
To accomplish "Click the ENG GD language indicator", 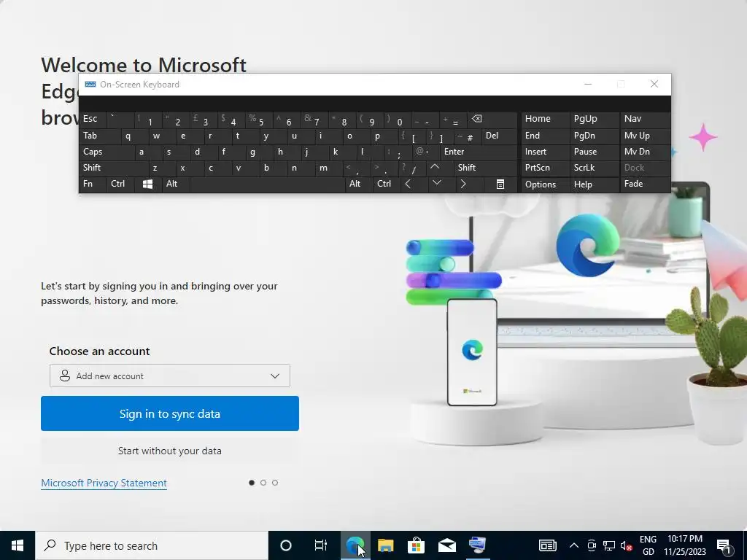I will coord(648,545).
